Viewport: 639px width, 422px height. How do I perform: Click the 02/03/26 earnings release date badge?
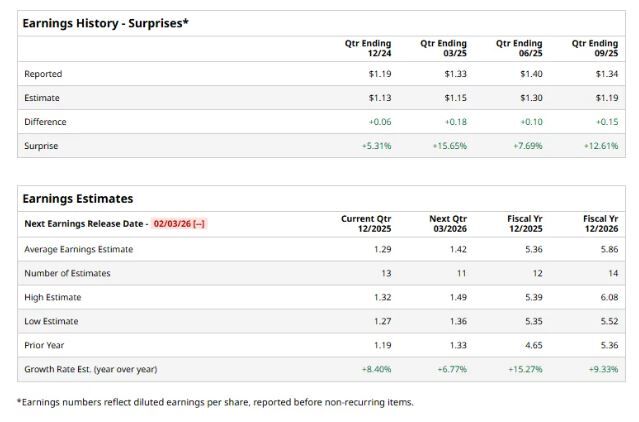tap(179, 224)
